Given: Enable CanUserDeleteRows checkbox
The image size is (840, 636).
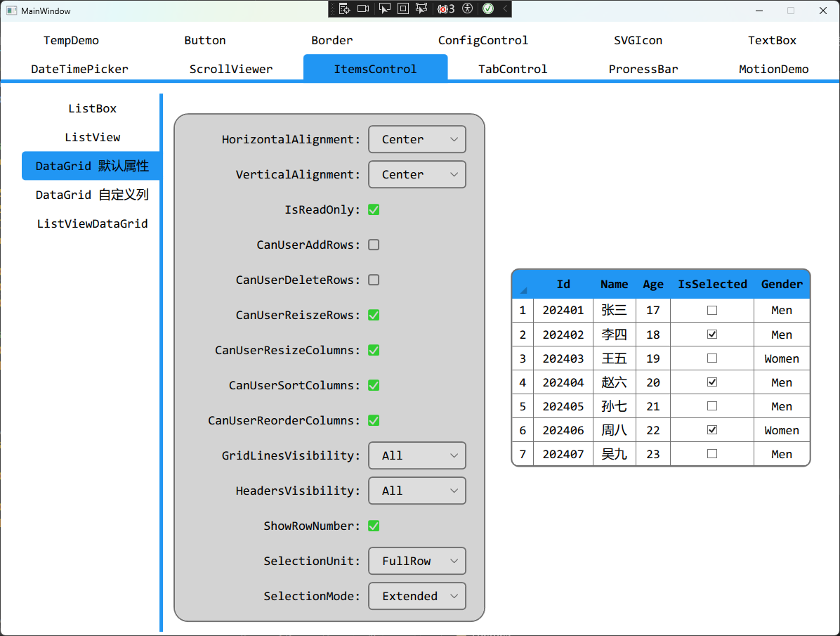Looking at the screenshot, I should [374, 280].
